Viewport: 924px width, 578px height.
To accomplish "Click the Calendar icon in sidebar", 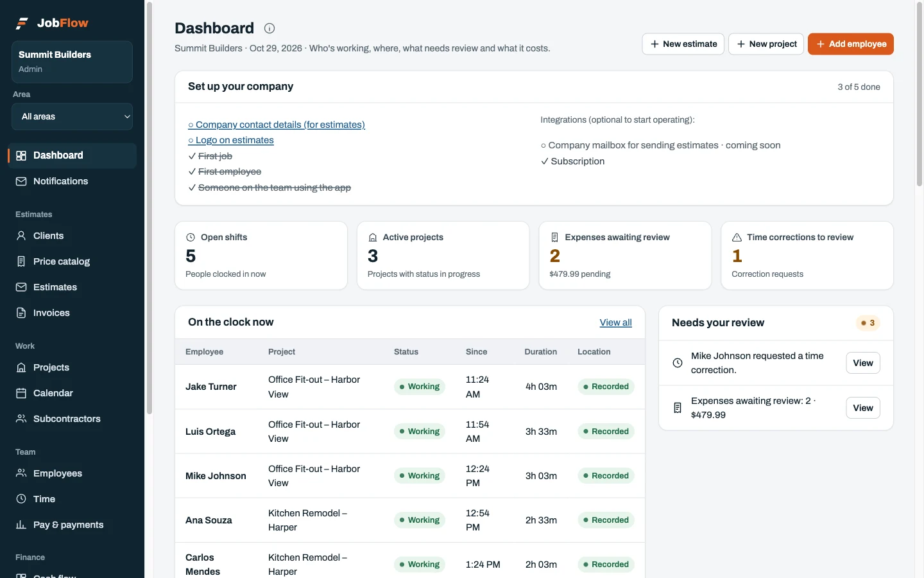I will (x=21, y=393).
